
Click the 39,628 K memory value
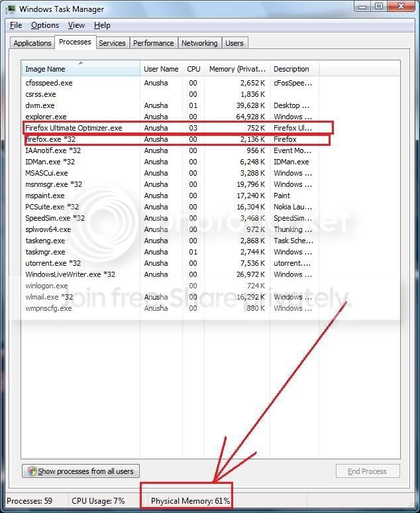(250, 105)
